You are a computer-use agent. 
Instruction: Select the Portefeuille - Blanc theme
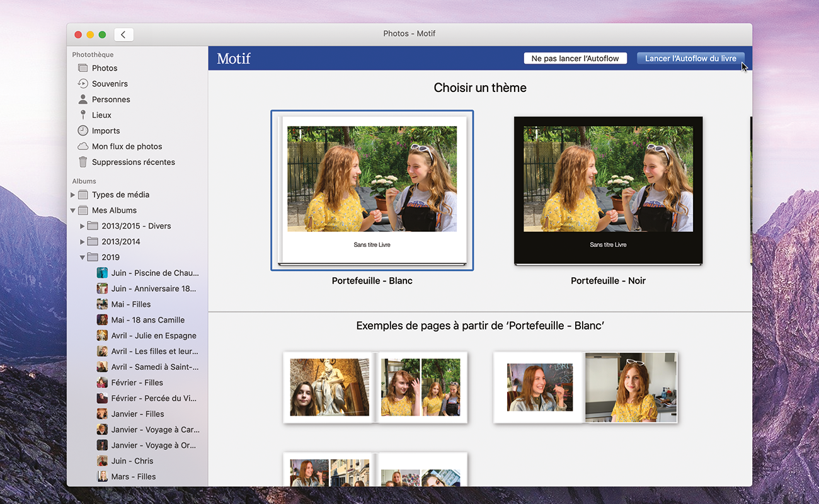click(372, 190)
